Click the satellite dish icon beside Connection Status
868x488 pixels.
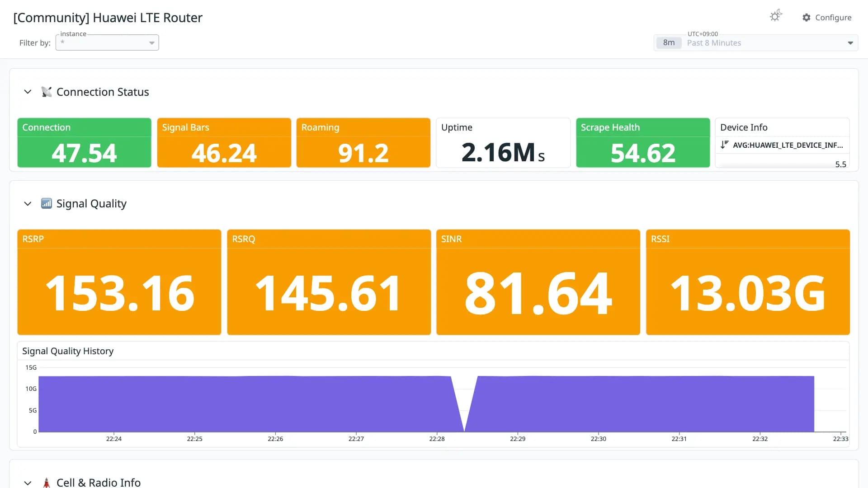[x=46, y=92]
